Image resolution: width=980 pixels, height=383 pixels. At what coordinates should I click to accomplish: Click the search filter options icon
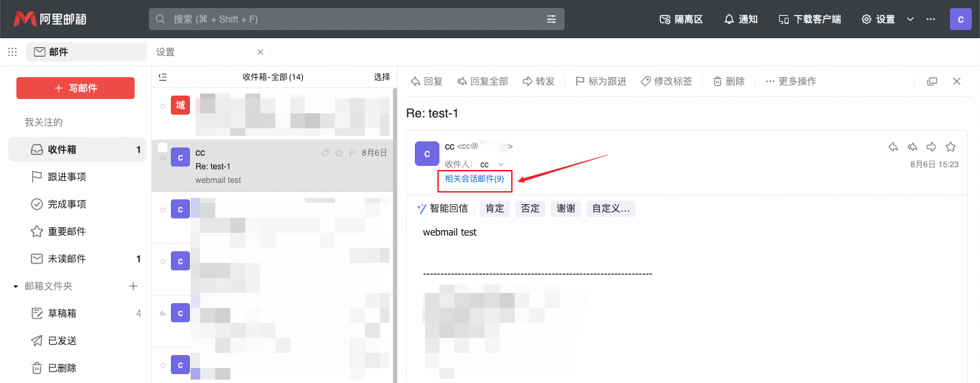click(x=552, y=19)
